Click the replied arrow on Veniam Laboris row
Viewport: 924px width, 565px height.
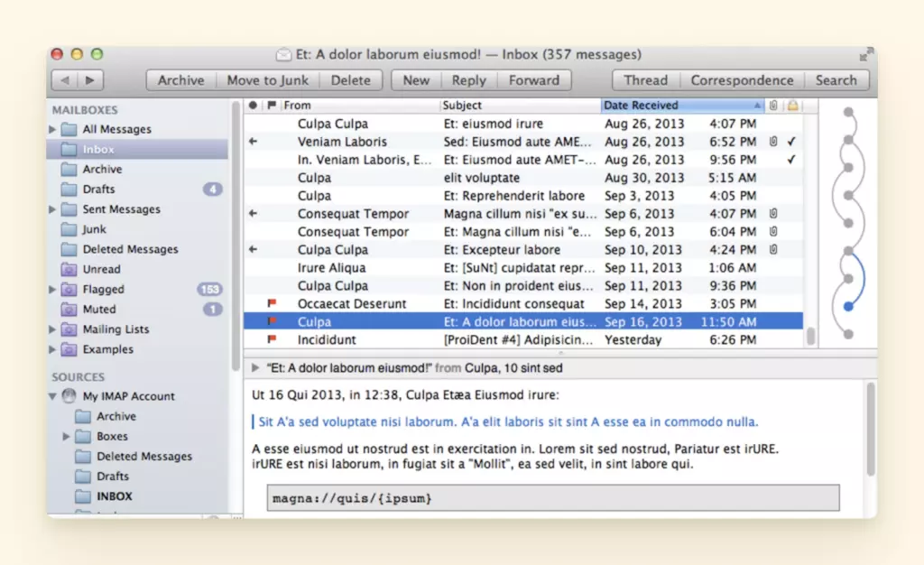(253, 142)
